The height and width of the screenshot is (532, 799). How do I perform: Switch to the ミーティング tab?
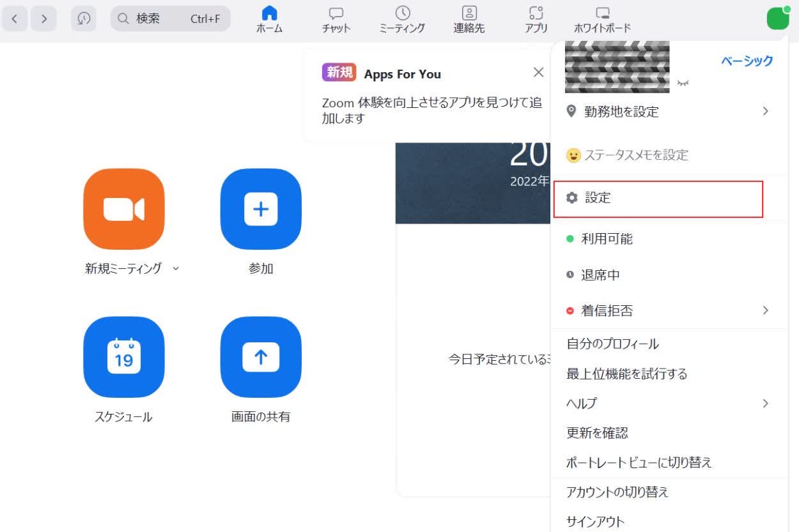coord(402,20)
